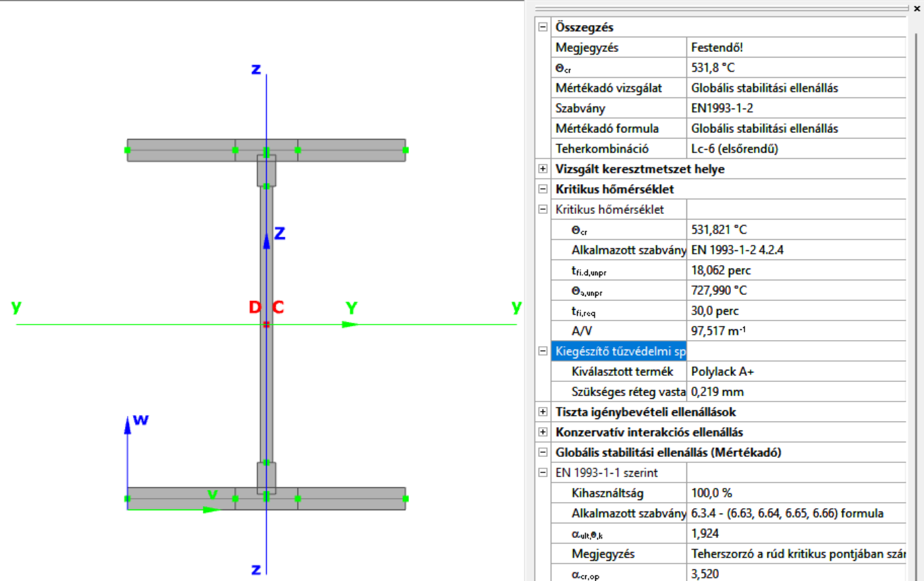Click the Szabvány row label

pyautogui.click(x=580, y=109)
